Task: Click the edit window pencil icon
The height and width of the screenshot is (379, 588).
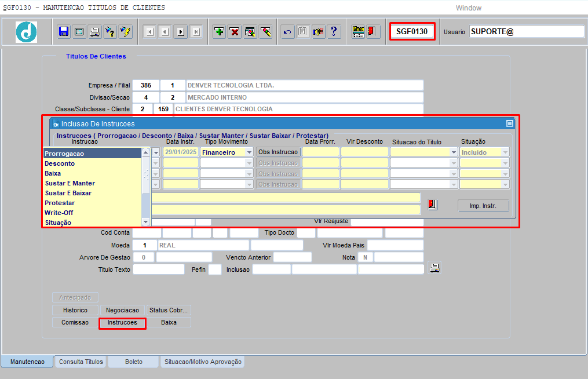Action: tap(250, 31)
